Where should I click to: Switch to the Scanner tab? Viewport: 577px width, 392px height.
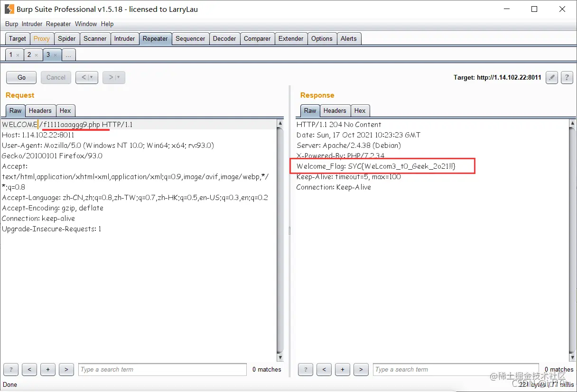click(95, 39)
